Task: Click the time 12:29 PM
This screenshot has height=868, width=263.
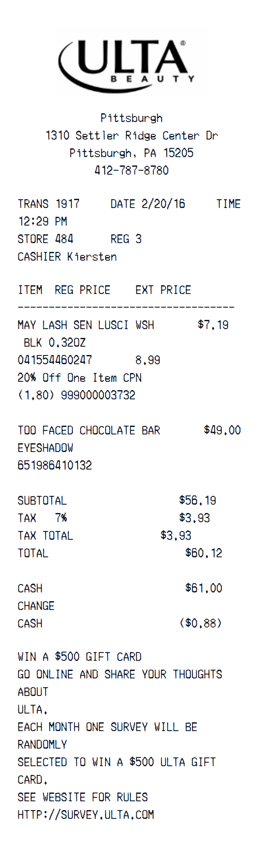Action: pyautogui.click(x=43, y=222)
